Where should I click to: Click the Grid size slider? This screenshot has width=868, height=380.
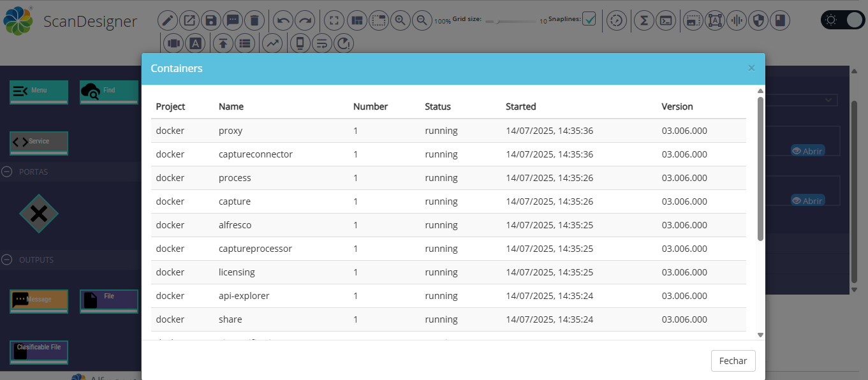[510, 22]
